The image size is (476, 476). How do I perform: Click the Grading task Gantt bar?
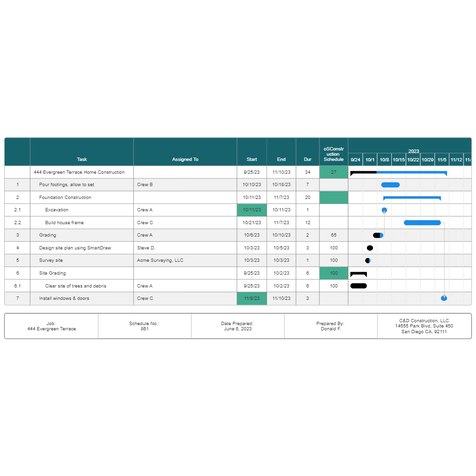(378, 235)
